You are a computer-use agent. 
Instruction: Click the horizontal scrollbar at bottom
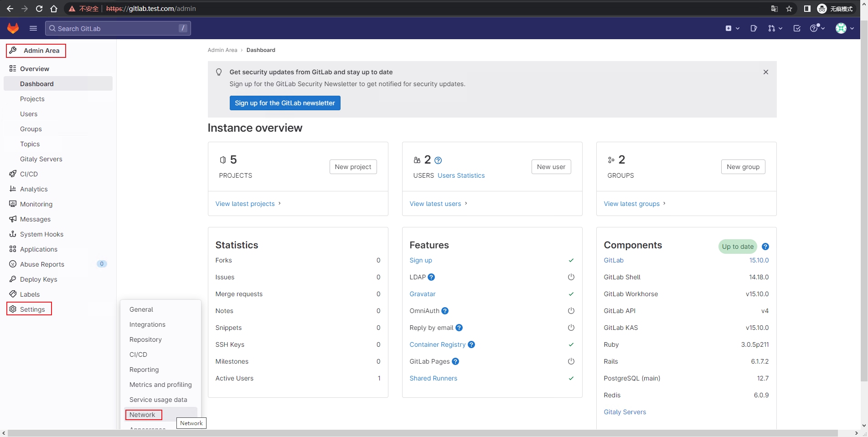[x=423, y=433]
